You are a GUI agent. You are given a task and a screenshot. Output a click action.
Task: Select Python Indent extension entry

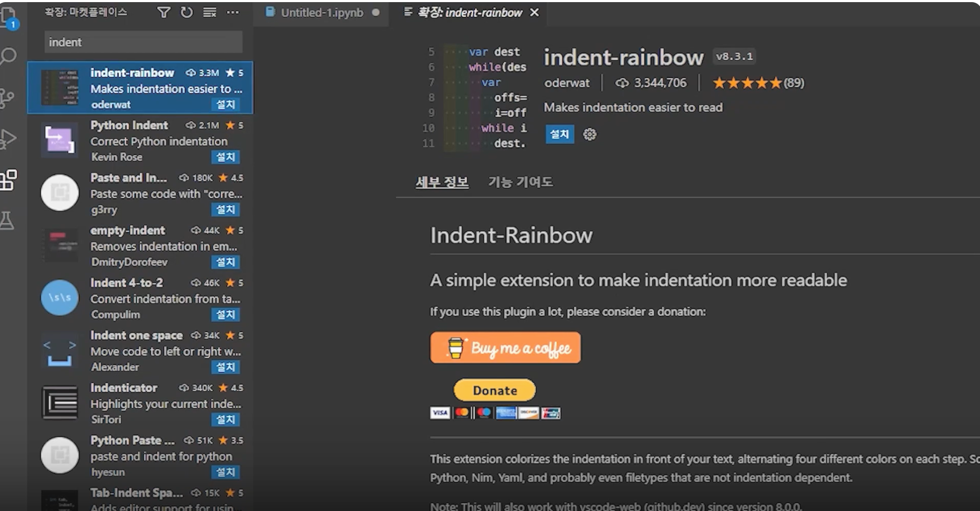click(140, 140)
